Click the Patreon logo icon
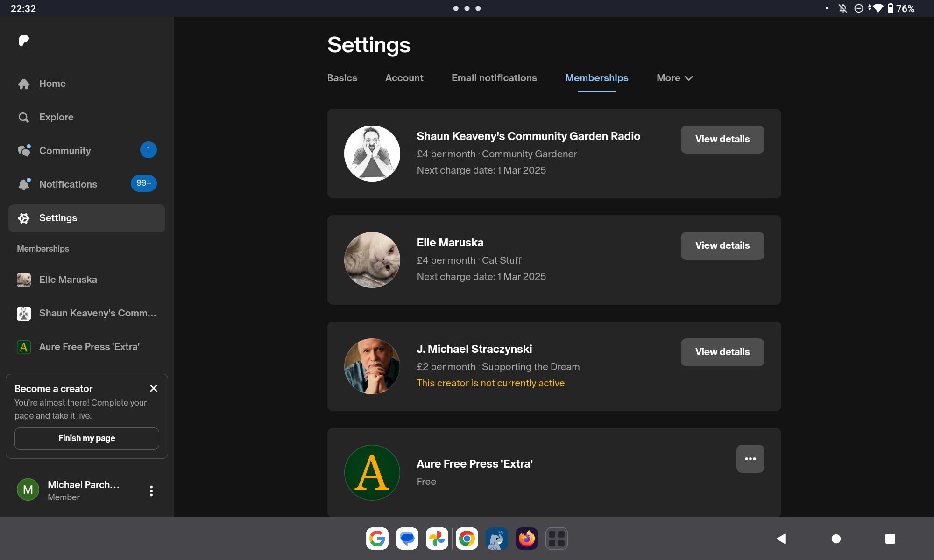 [24, 41]
